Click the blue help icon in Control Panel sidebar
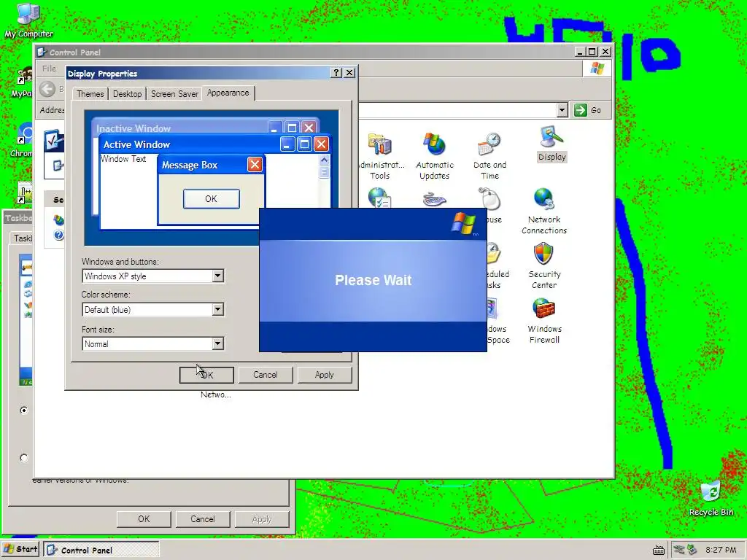 click(x=58, y=235)
